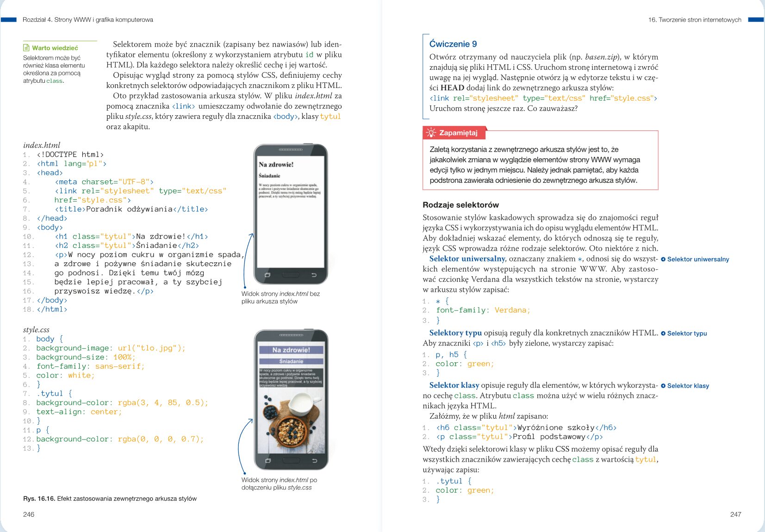
Task: Click the Zapamiętaj lightbulb icon
Action: click(x=431, y=133)
